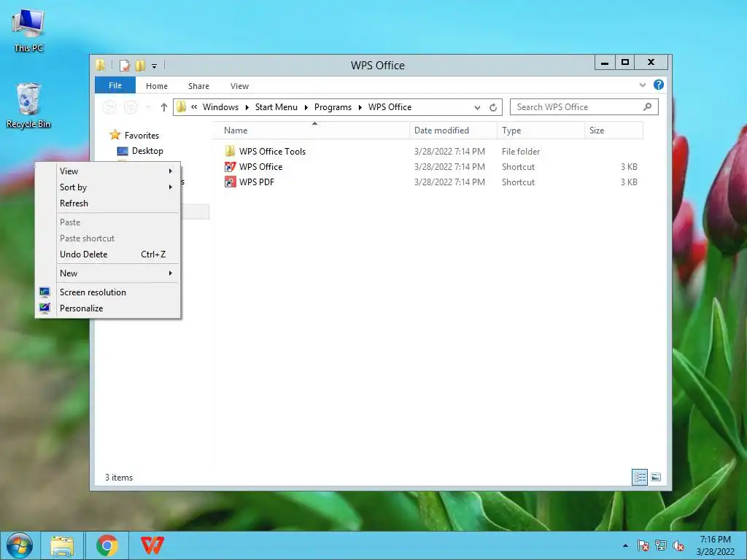The height and width of the screenshot is (560, 747).
Task: Launch Google Chrome from taskbar
Action: [x=107, y=545]
